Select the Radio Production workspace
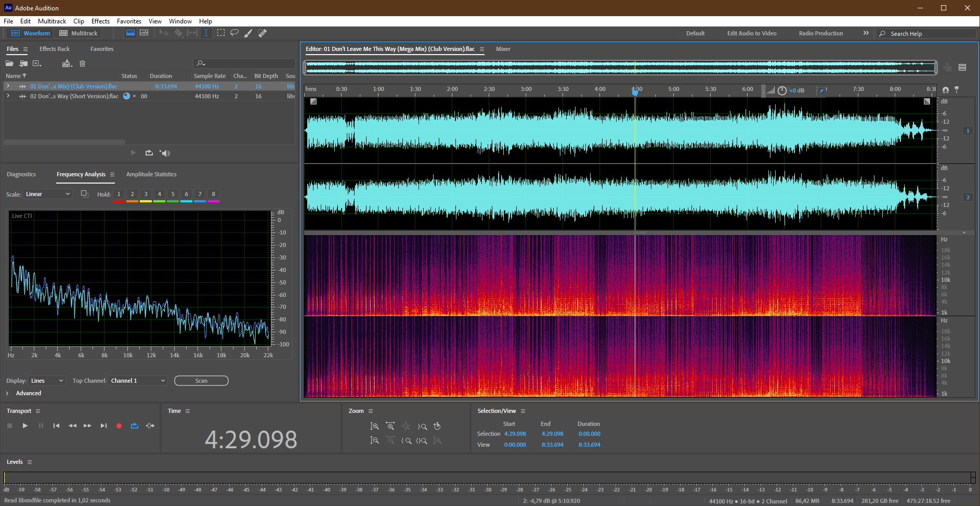Screen dimensions: 980x506 (x=821, y=33)
